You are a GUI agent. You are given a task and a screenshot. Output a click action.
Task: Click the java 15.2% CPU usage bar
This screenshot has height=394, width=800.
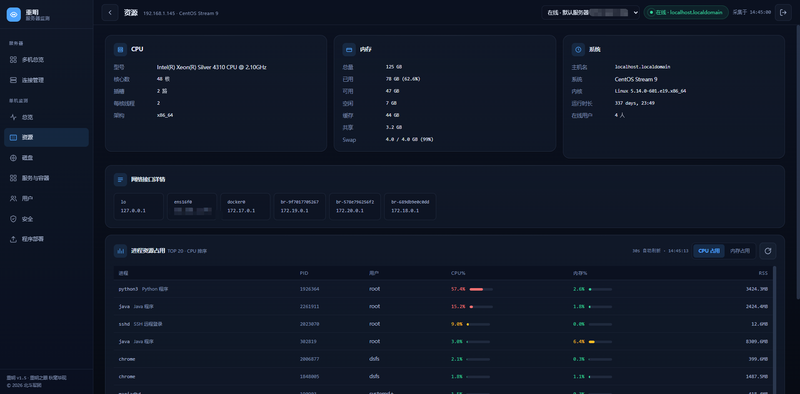[x=481, y=307]
